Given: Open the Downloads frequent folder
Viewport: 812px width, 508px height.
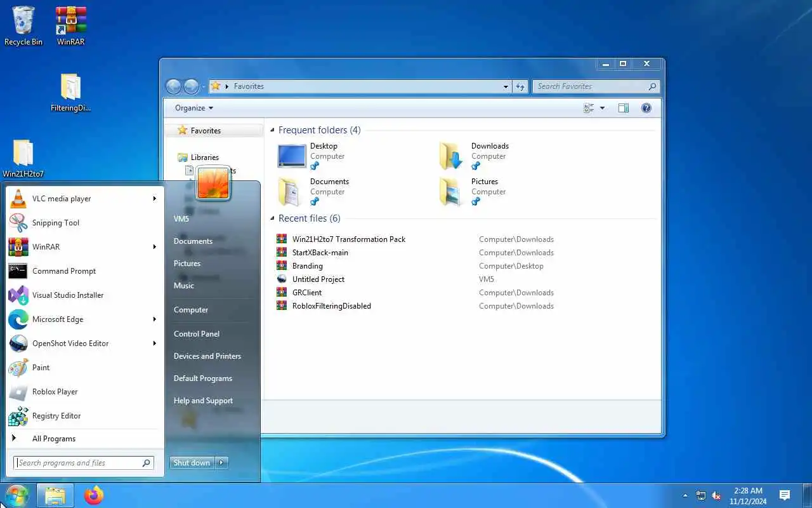Looking at the screenshot, I should (473, 157).
